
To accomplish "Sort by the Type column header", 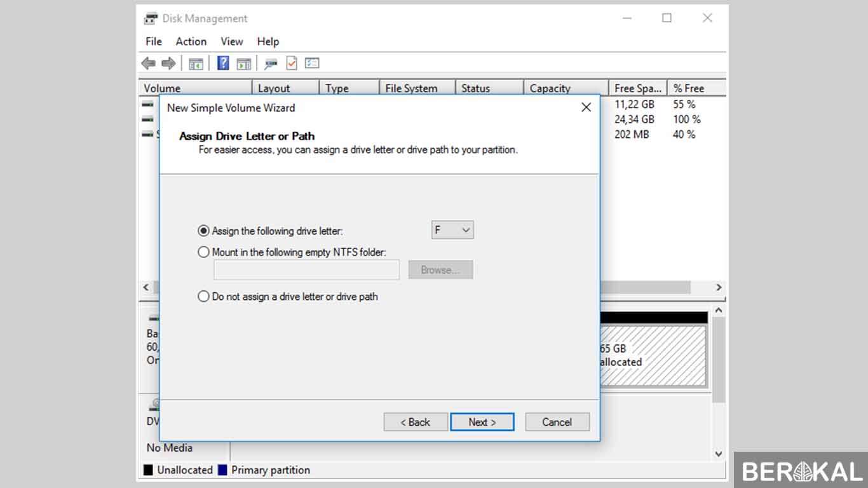I will click(349, 88).
